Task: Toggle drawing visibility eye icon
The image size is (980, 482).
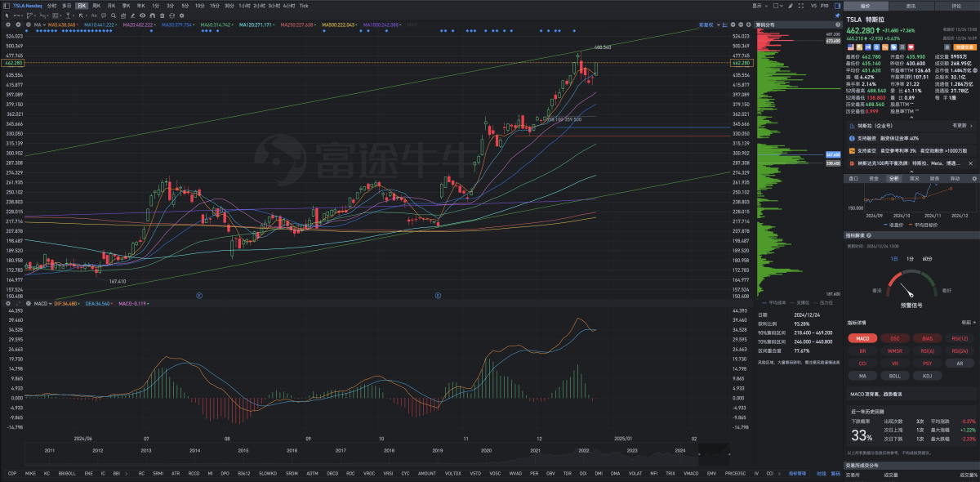Action: point(142,16)
